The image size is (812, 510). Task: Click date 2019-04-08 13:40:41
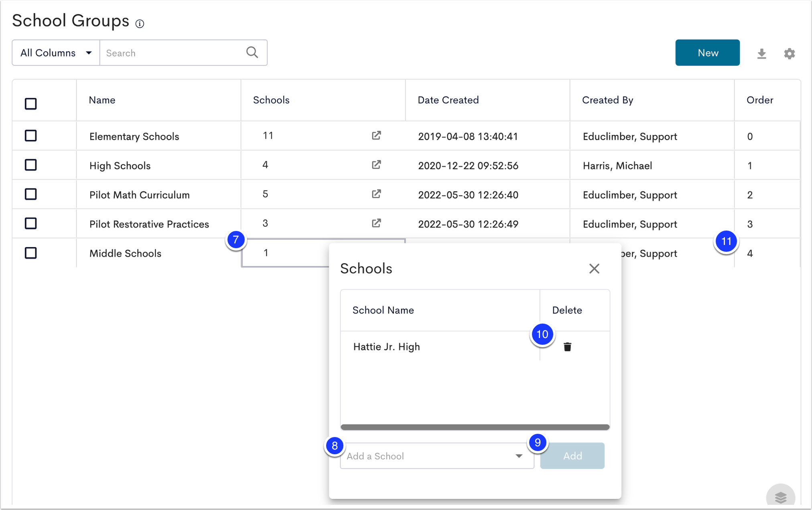(468, 136)
